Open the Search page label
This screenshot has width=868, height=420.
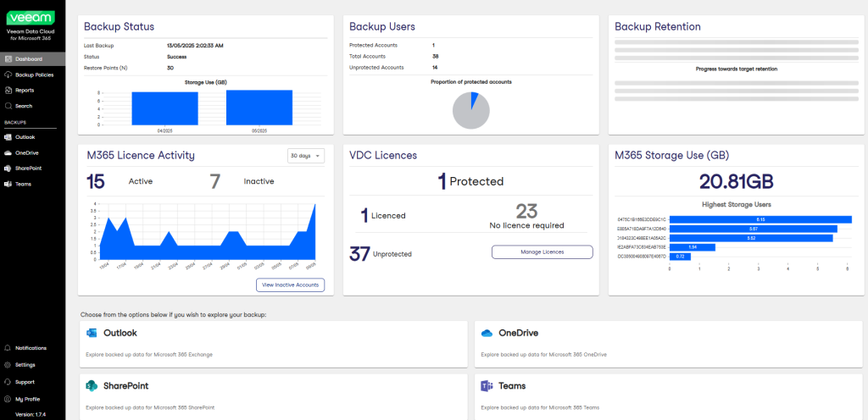[x=24, y=106]
